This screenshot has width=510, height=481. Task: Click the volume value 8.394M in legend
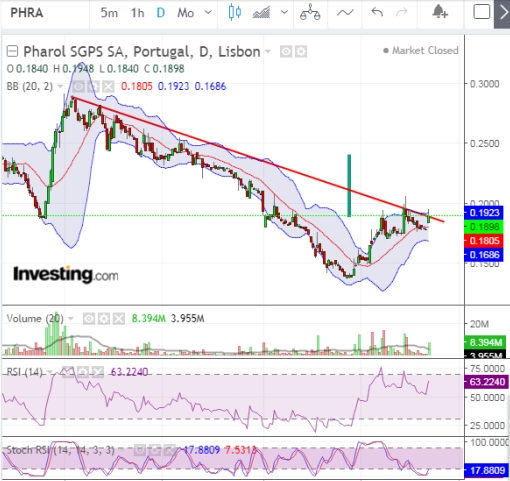click(x=149, y=319)
